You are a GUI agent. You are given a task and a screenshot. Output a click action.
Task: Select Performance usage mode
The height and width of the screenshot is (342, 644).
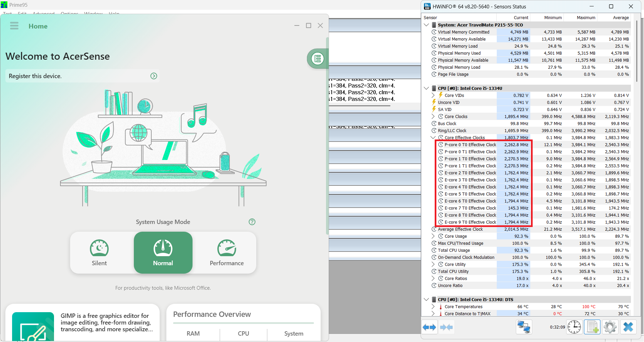[227, 252]
